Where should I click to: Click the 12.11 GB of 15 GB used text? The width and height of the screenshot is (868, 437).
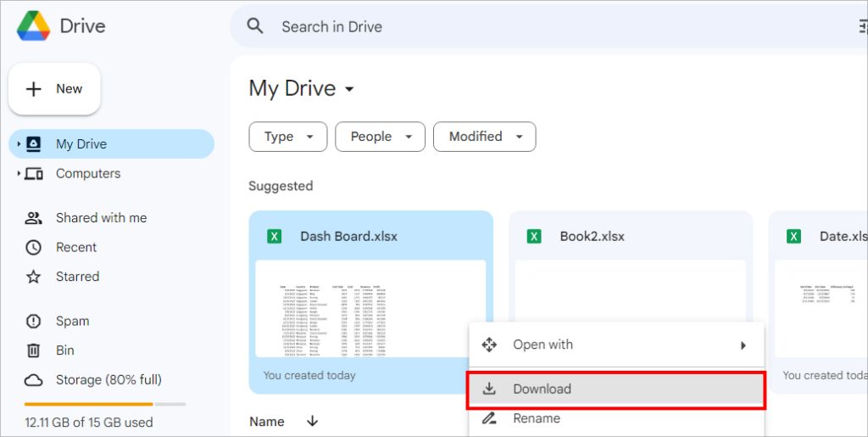coord(88,423)
